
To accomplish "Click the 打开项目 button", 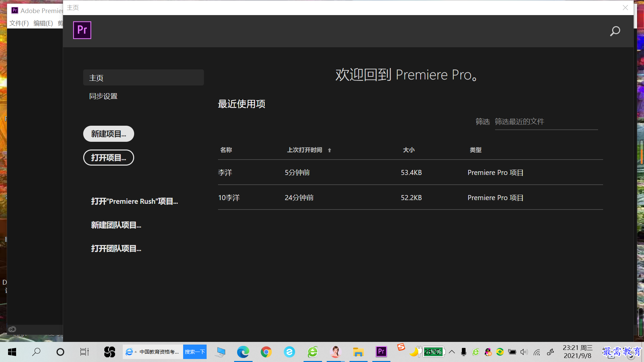I will tap(109, 158).
